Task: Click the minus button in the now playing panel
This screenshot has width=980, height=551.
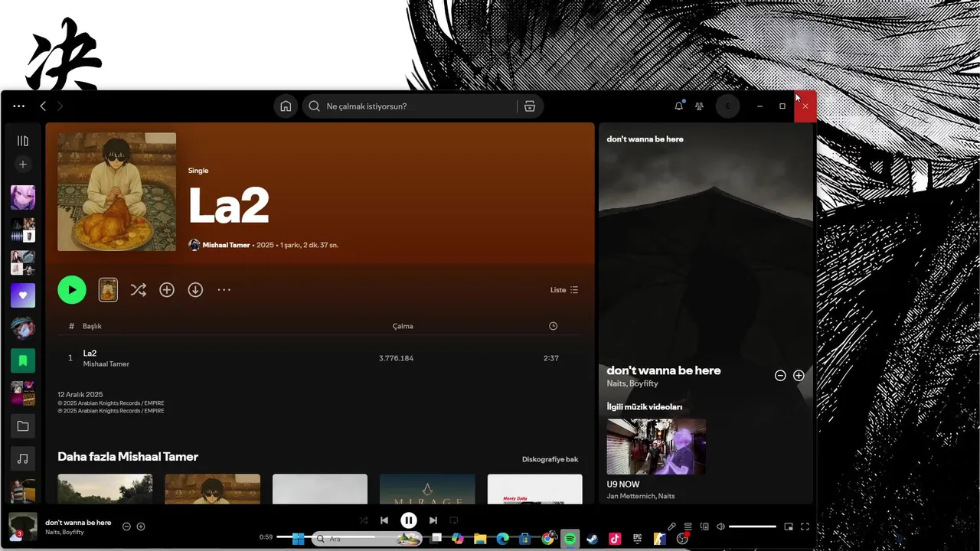Action: [x=780, y=376]
